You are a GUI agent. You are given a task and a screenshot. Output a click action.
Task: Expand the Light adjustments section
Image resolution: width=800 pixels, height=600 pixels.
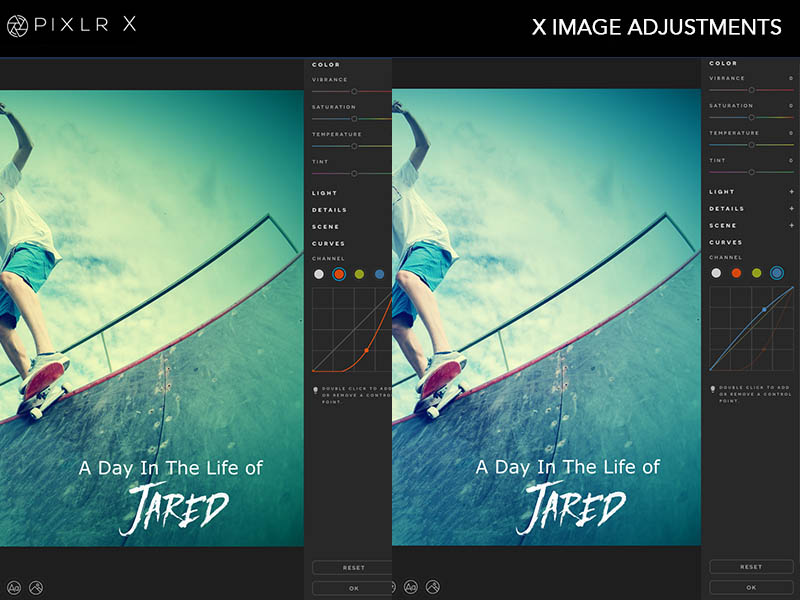pos(724,191)
